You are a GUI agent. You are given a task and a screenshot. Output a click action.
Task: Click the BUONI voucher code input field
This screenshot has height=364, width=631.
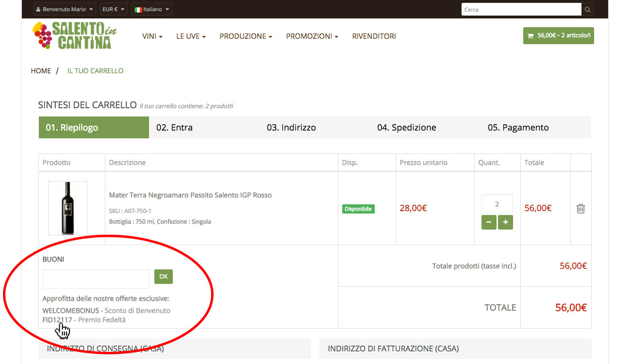[96, 279]
